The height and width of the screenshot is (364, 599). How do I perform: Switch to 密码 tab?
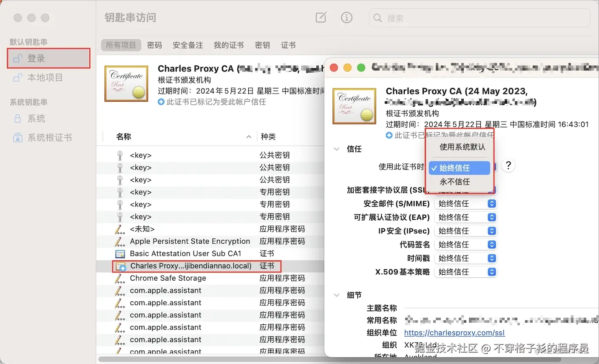[154, 45]
